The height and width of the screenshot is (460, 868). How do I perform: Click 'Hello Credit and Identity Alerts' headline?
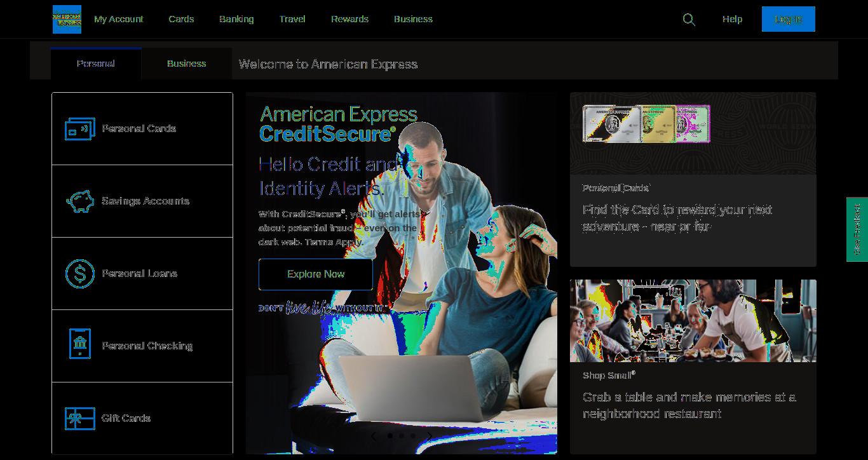pos(329,176)
